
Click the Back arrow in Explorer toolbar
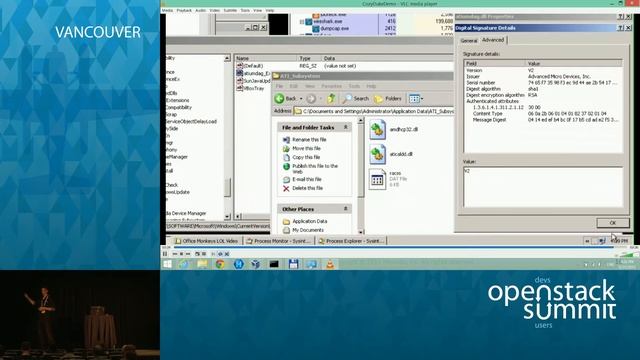click(x=280, y=98)
